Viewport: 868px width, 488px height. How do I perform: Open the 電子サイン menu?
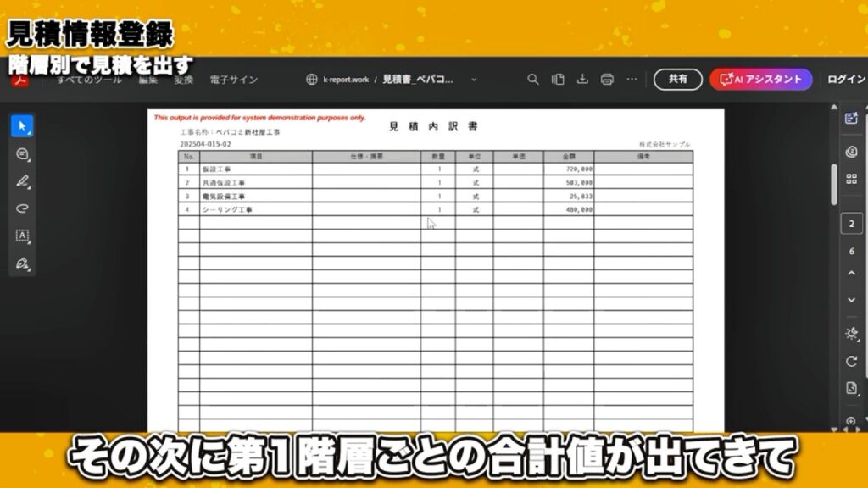point(234,80)
